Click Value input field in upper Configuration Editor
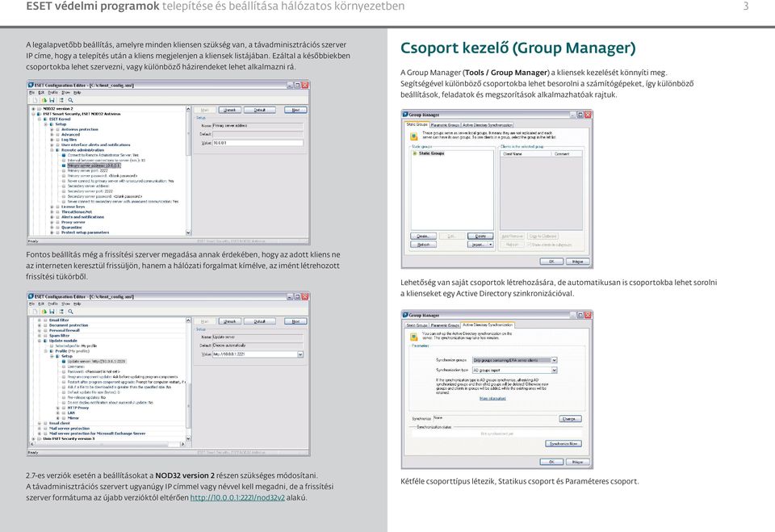 click(x=258, y=143)
